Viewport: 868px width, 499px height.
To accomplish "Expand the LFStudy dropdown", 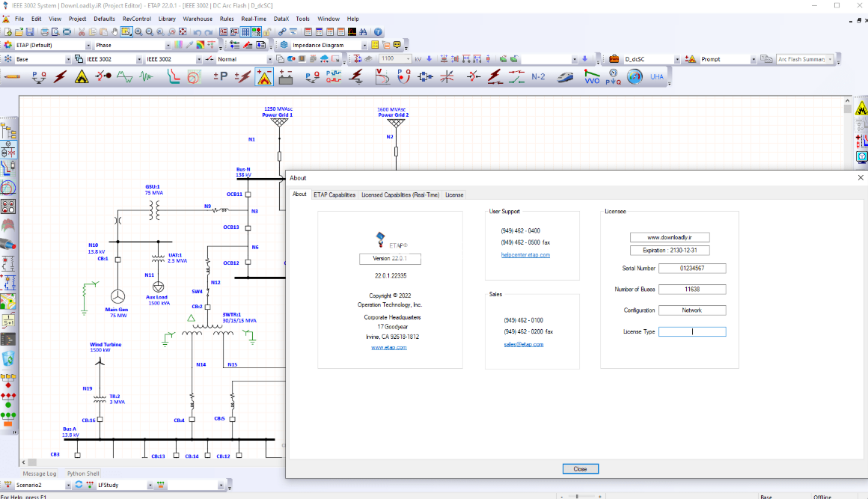I will coord(150,486).
